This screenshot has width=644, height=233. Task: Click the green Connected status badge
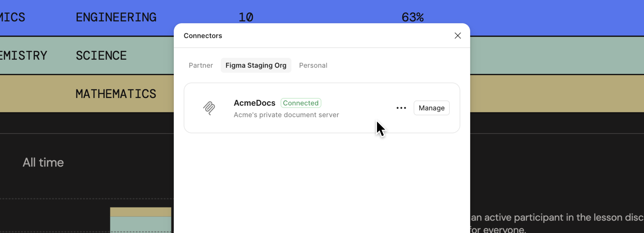tap(301, 103)
